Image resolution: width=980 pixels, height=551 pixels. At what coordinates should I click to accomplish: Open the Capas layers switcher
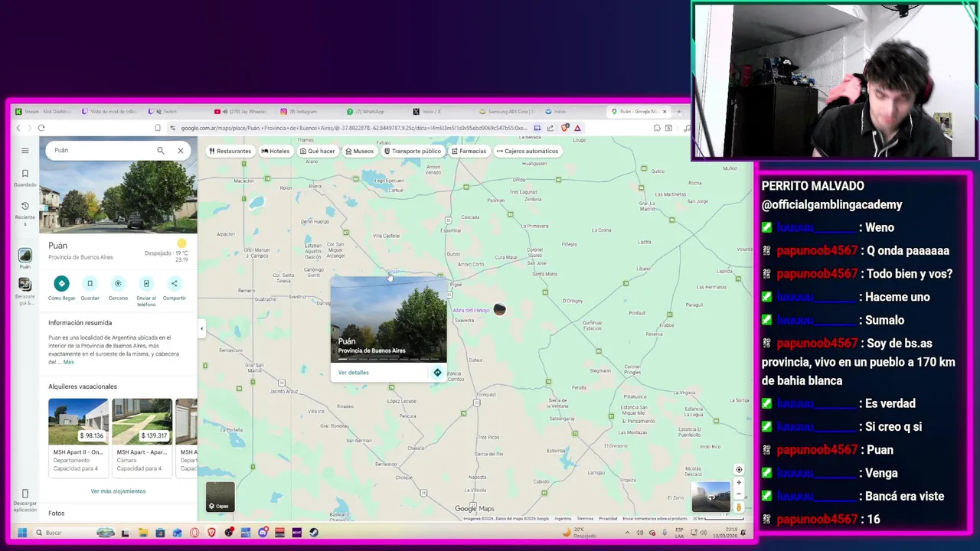pos(220,497)
